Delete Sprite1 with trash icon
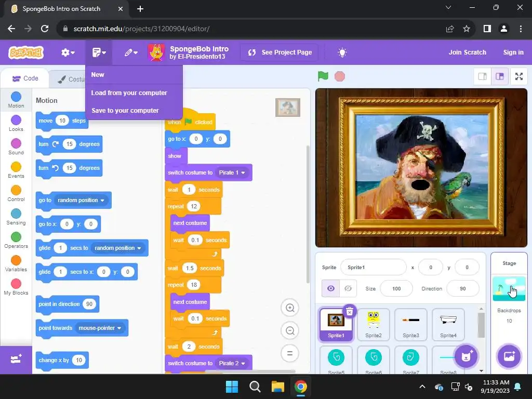 (350, 311)
